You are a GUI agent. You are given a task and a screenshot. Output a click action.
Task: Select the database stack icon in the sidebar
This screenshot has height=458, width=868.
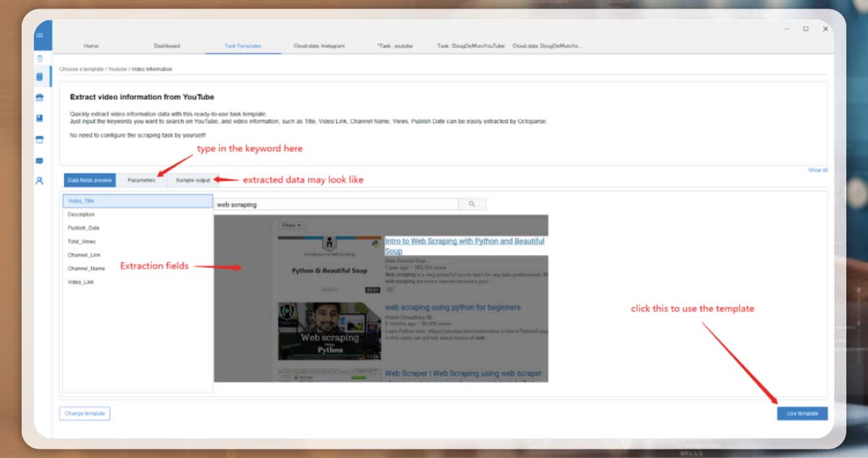pos(39,77)
